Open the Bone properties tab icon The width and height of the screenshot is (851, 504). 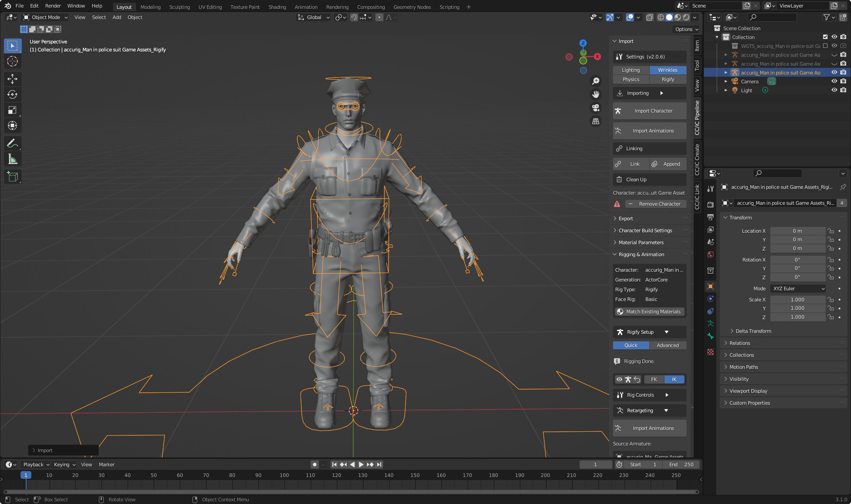pos(710,336)
